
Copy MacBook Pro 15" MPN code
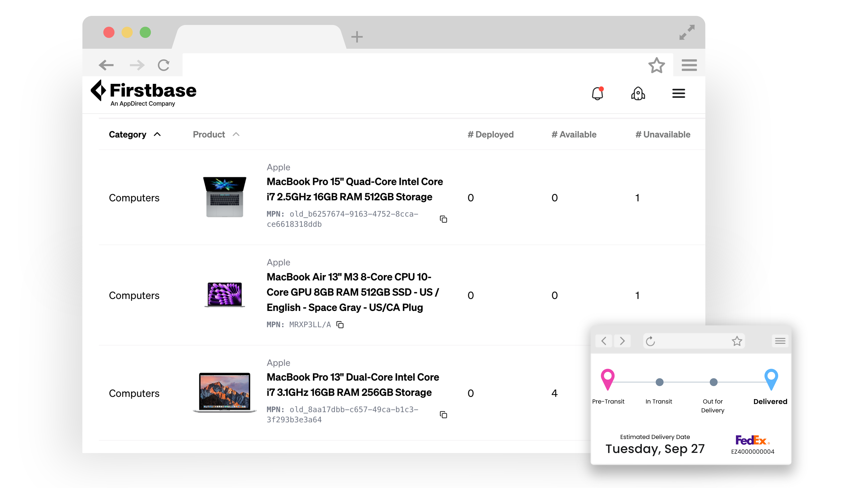click(443, 219)
